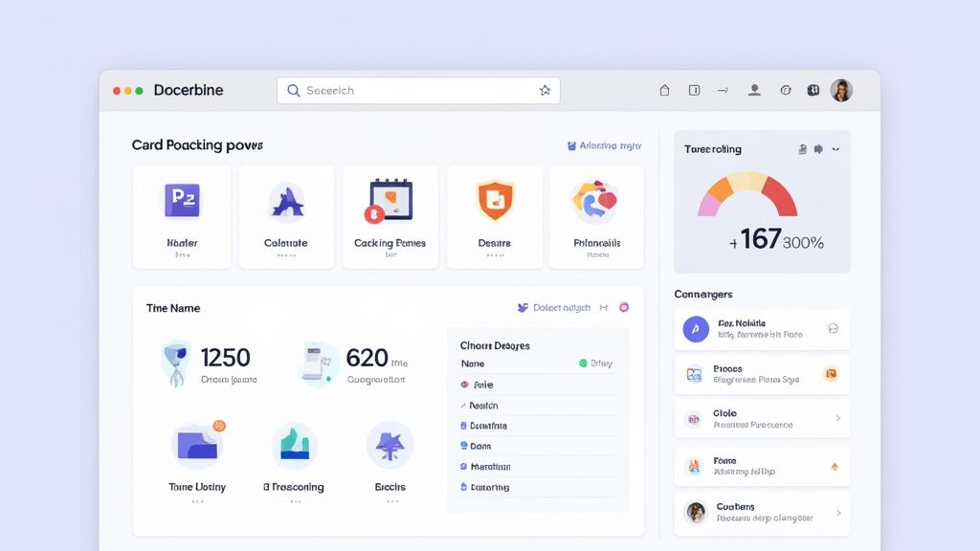Image resolution: width=980 pixels, height=551 pixels.
Task: Click the orange shield card icon
Action: point(495,201)
